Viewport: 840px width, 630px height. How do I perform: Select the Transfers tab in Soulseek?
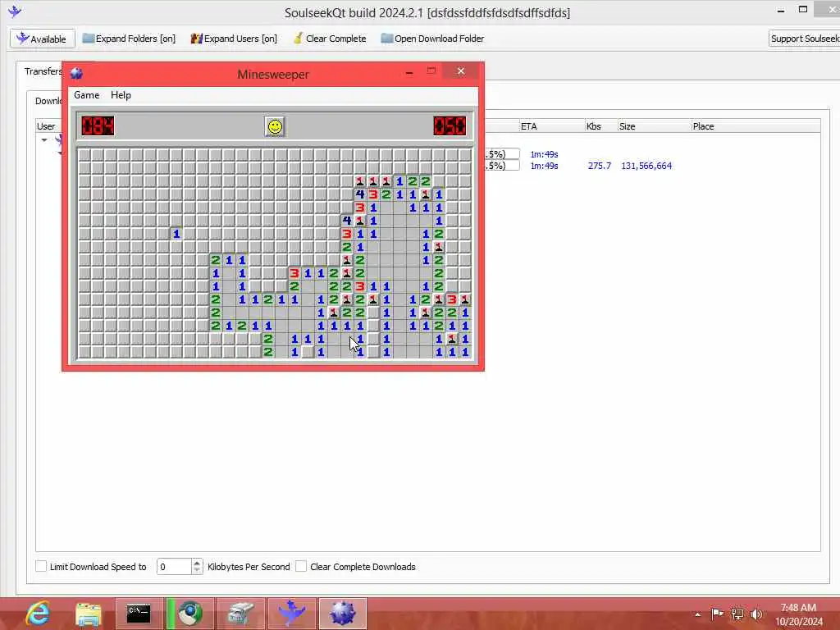click(x=43, y=71)
